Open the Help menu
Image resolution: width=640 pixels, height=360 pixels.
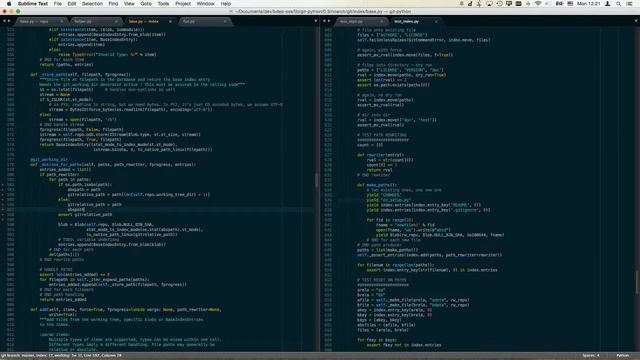[x=226, y=4]
